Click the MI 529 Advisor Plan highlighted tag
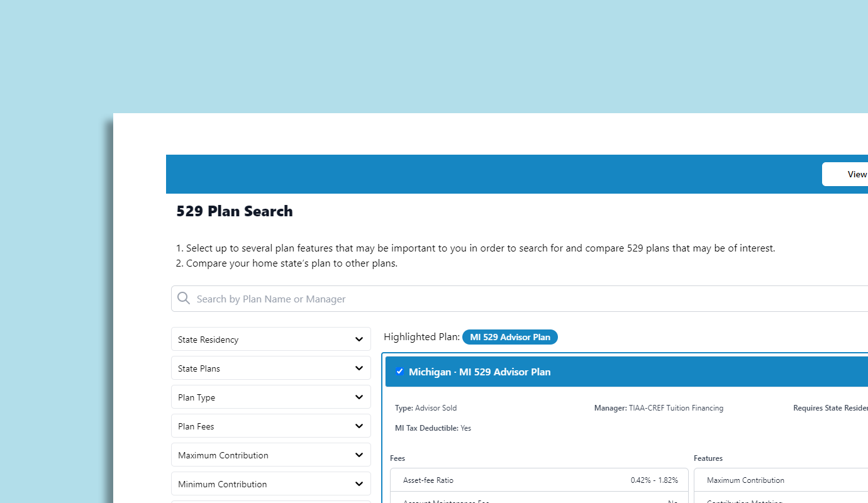This screenshot has width=868, height=503. (x=510, y=337)
